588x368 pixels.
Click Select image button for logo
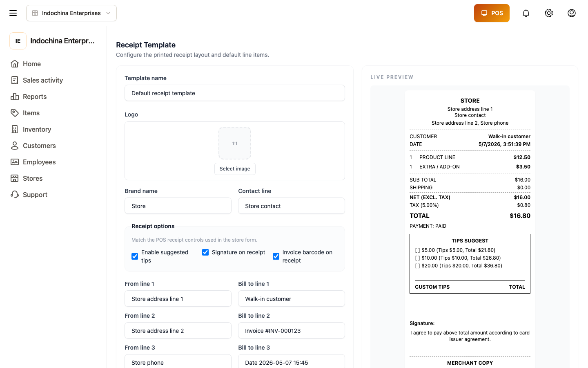(235, 169)
